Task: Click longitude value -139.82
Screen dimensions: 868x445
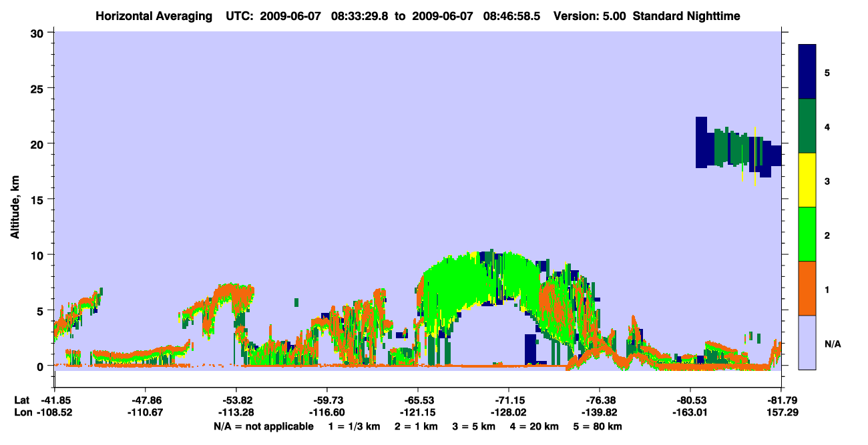Action: click(x=600, y=413)
